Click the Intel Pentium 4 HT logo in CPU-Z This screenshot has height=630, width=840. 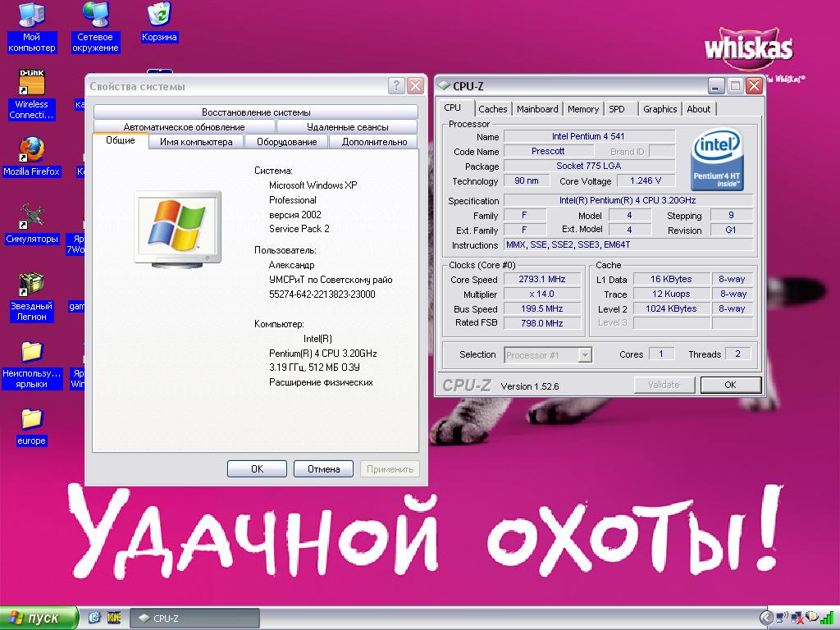(x=717, y=159)
